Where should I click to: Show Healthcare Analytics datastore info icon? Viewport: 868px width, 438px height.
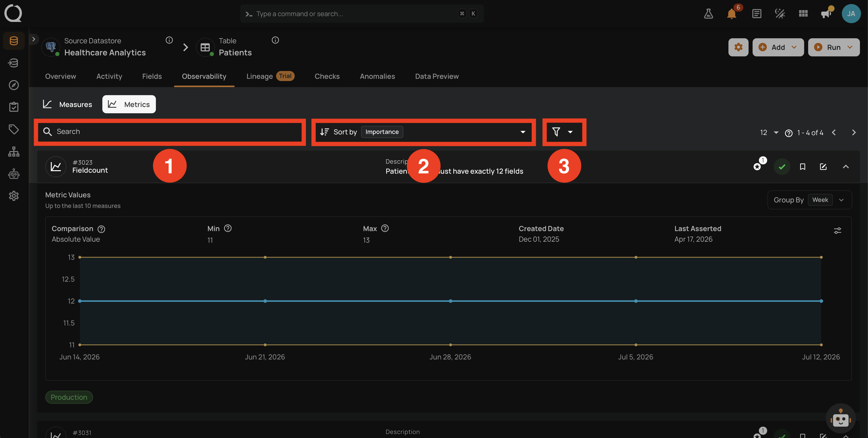tap(169, 40)
